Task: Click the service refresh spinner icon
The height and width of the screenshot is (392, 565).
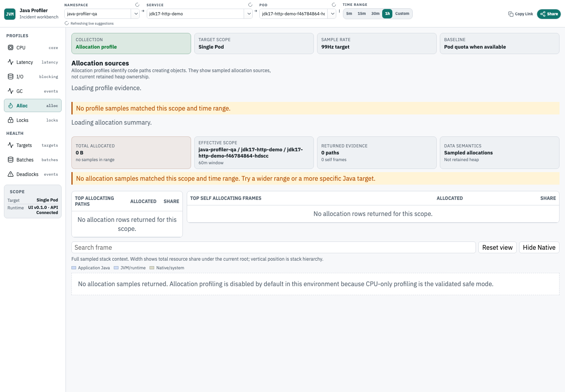Action: point(250,5)
